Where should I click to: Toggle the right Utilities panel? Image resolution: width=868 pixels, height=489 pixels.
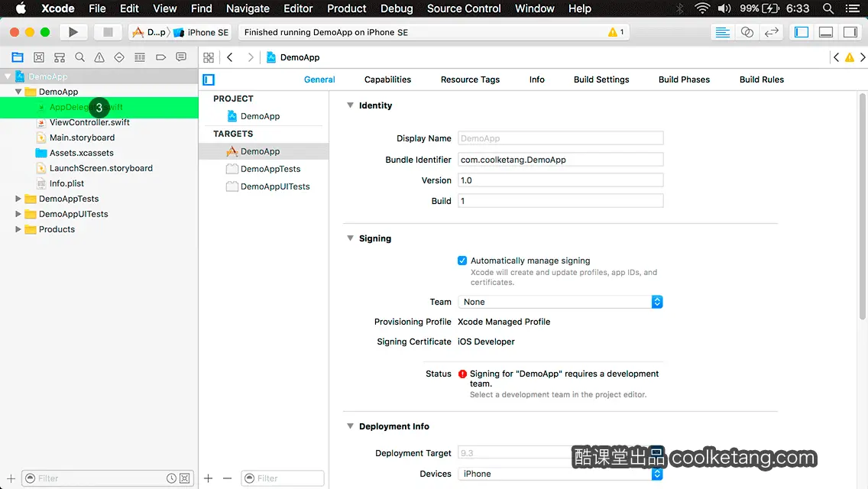click(x=850, y=32)
